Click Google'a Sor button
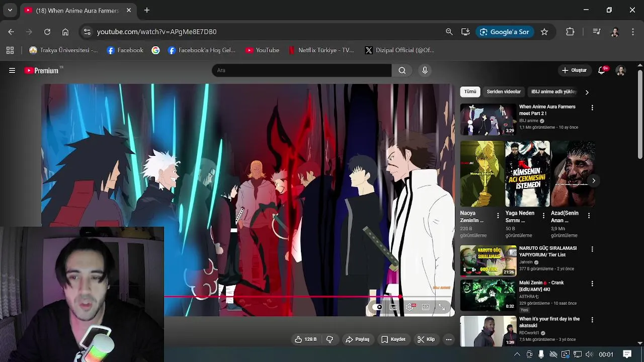644x362 pixels. coord(505,32)
